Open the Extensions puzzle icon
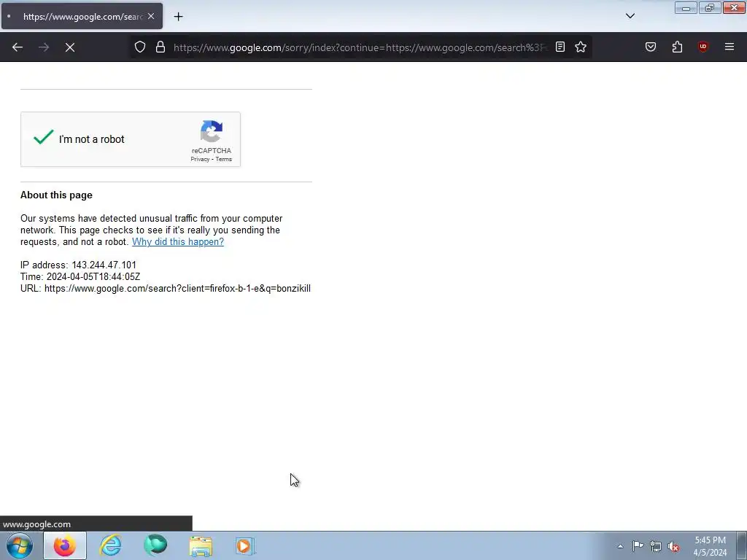Screen dimensions: 747x560 [677, 47]
